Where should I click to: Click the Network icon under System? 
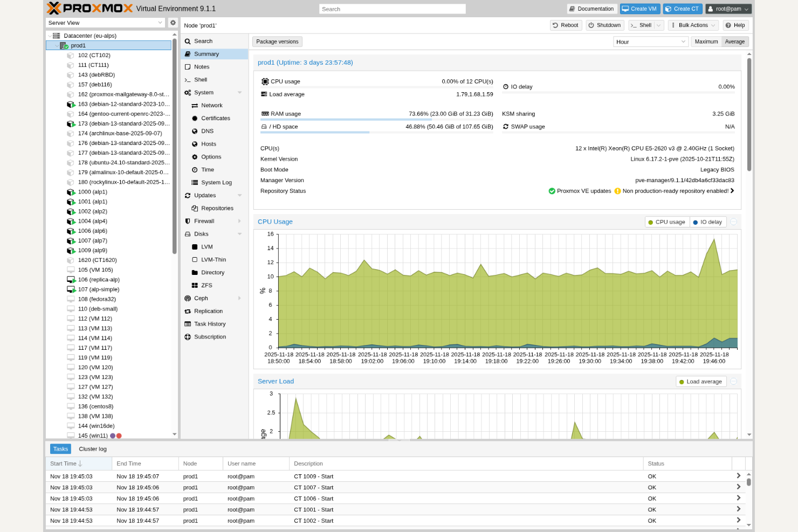click(x=195, y=106)
